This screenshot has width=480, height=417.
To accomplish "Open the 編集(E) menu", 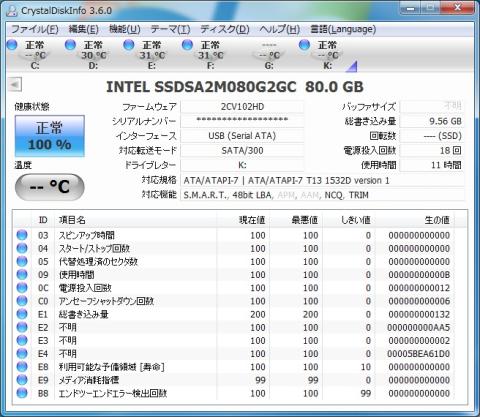I will pos(83,29).
